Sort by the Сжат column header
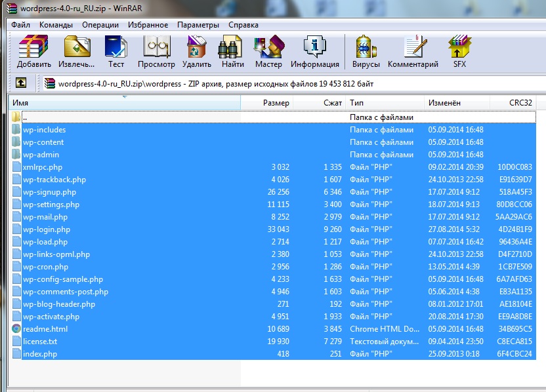546x392 pixels. pyautogui.click(x=320, y=103)
